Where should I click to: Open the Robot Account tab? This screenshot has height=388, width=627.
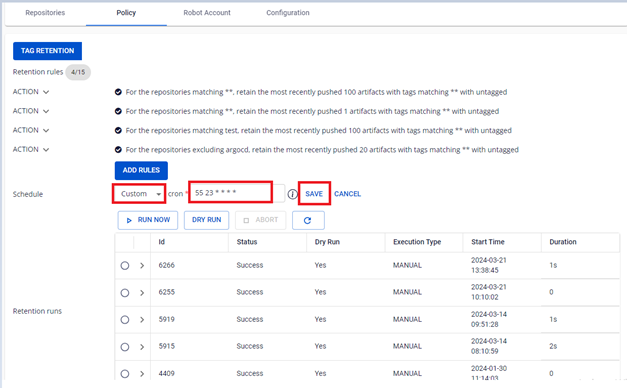coord(207,13)
